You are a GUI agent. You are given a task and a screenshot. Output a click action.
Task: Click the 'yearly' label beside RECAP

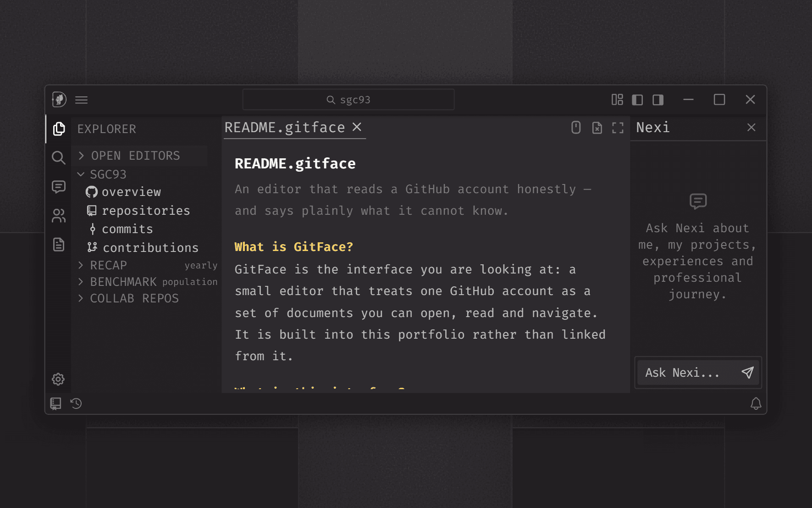(x=201, y=266)
